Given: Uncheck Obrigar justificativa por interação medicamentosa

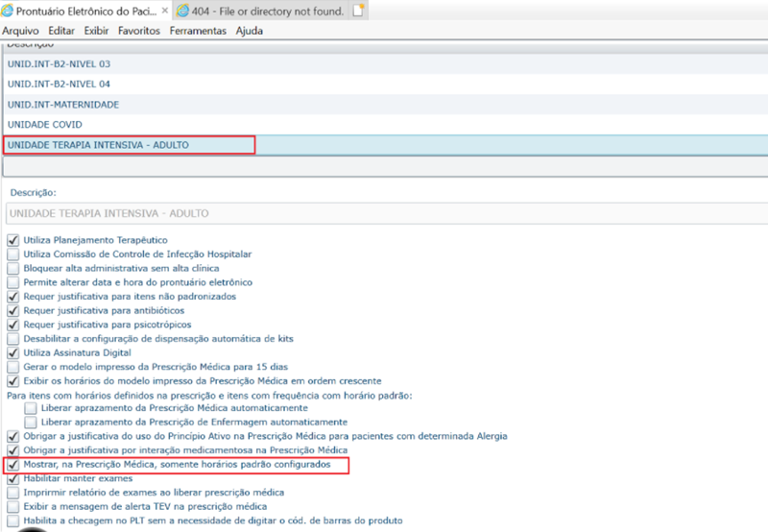Looking at the screenshot, I should (13, 450).
